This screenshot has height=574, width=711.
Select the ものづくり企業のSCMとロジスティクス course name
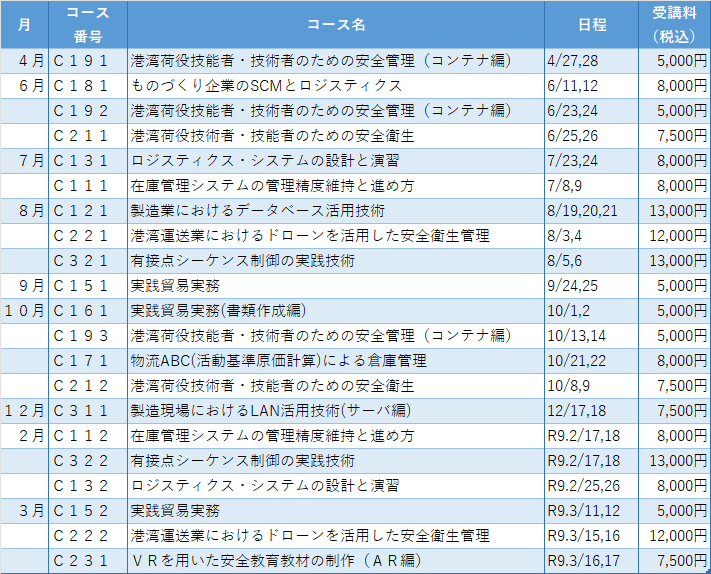(x=267, y=85)
